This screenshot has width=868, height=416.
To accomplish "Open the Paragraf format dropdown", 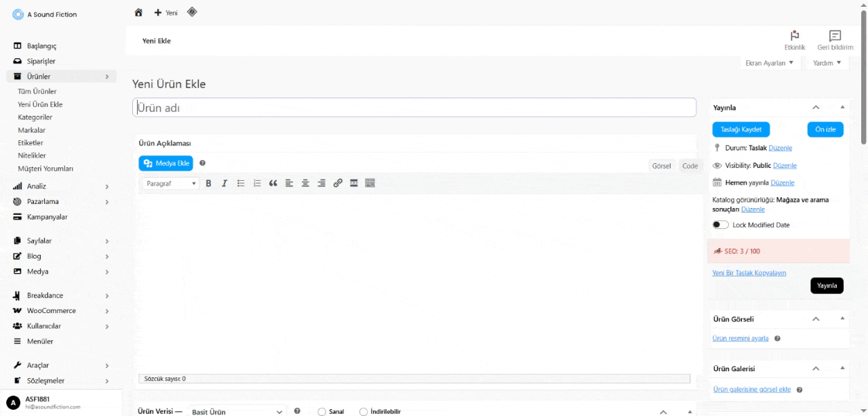I will [172, 184].
